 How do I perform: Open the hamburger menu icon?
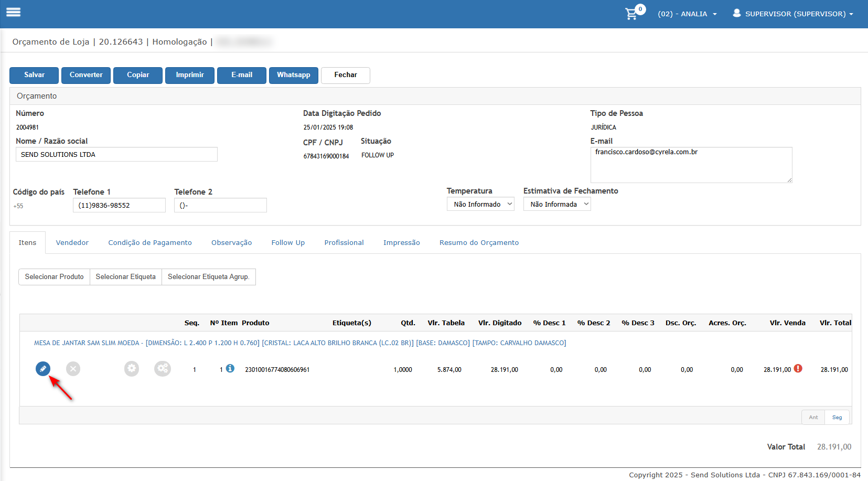point(14,12)
